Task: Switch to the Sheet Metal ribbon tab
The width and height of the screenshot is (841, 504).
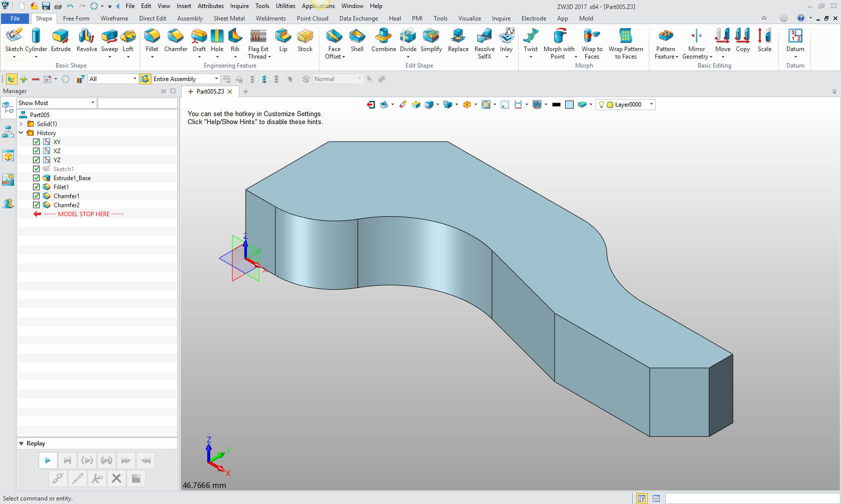Action: (229, 19)
